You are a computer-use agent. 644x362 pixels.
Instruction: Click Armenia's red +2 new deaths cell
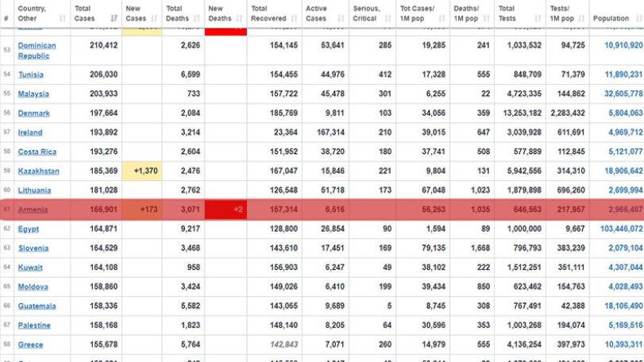(x=226, y=210)
